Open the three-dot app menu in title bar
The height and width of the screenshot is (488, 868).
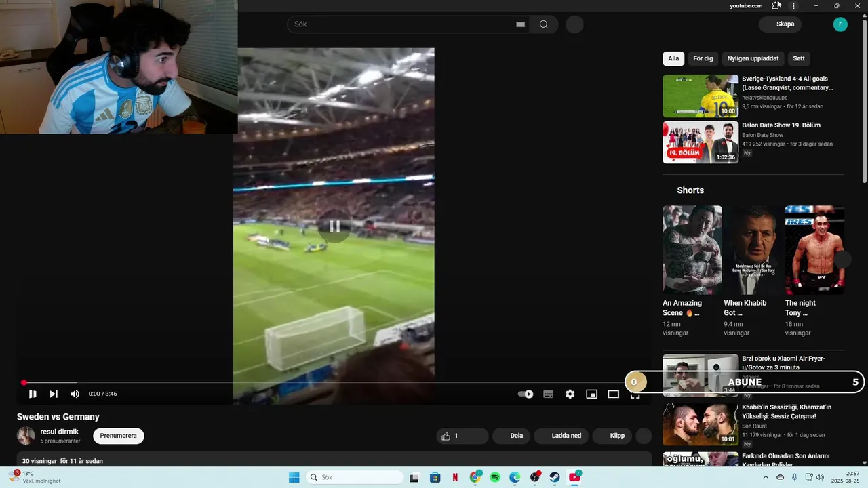point(793,5)
